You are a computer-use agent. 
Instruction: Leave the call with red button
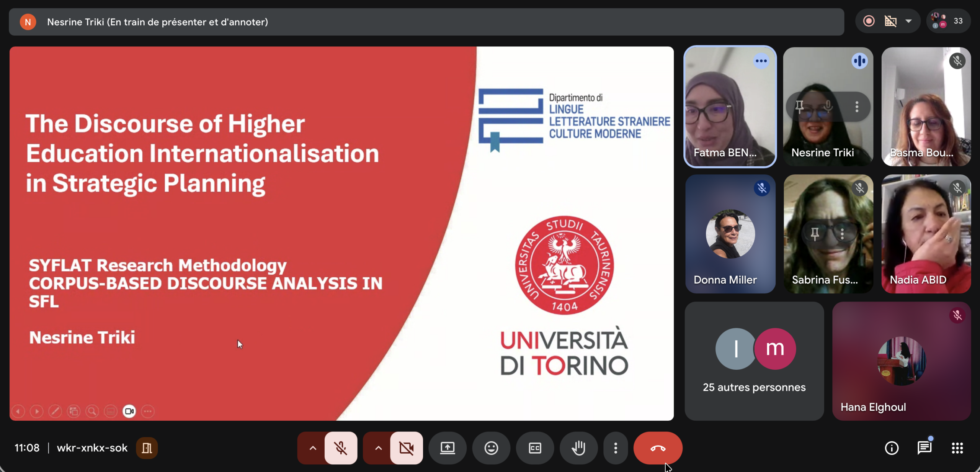point(658,448)
